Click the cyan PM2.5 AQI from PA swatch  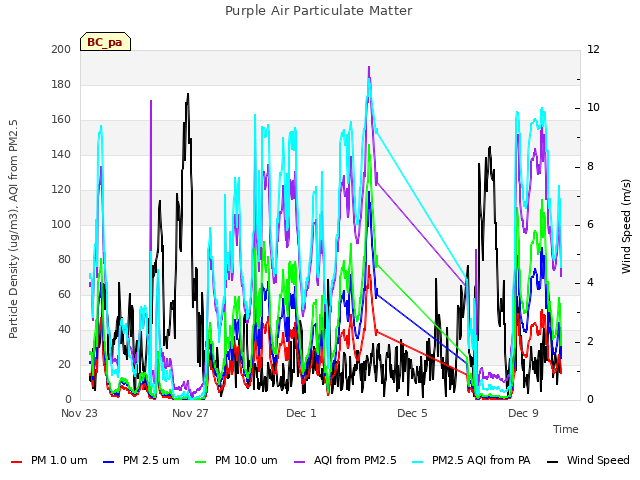[x=418, y=462]
